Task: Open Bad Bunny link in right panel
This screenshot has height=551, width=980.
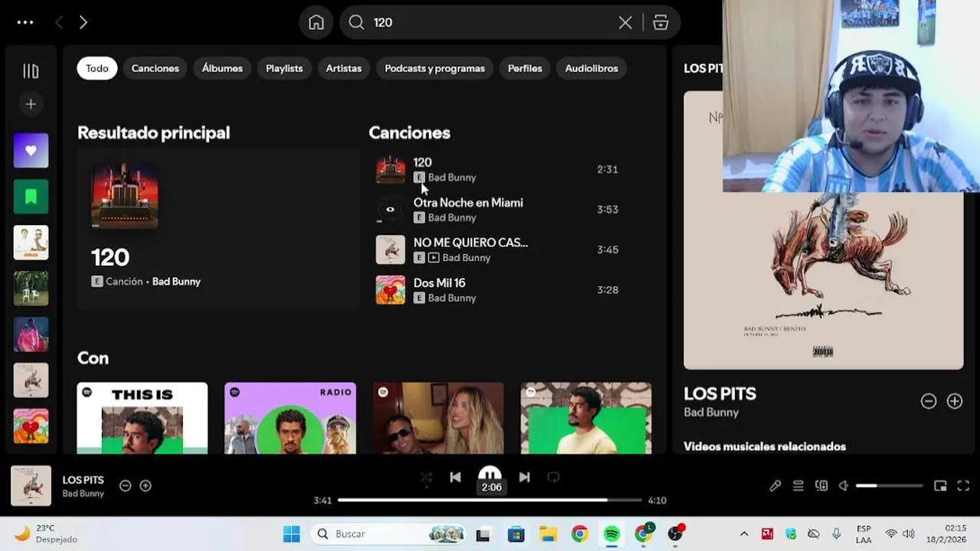Action: tap(711, 412)
